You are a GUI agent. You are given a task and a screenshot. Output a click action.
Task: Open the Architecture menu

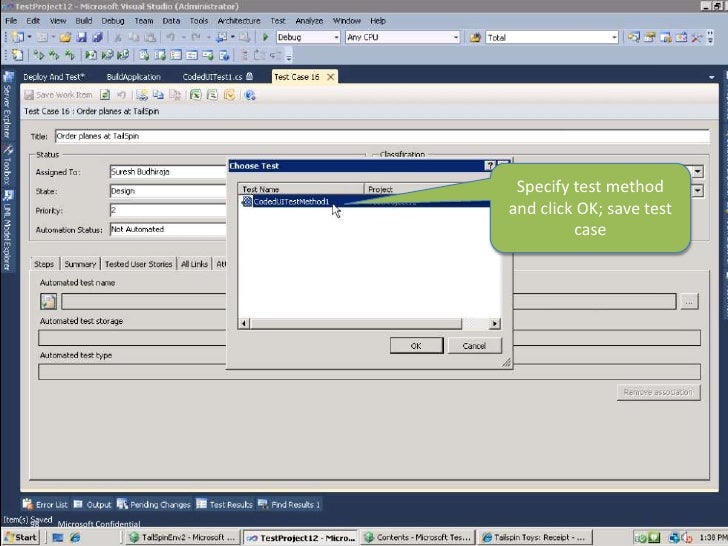pyautogui.click(x=239, y=21)
